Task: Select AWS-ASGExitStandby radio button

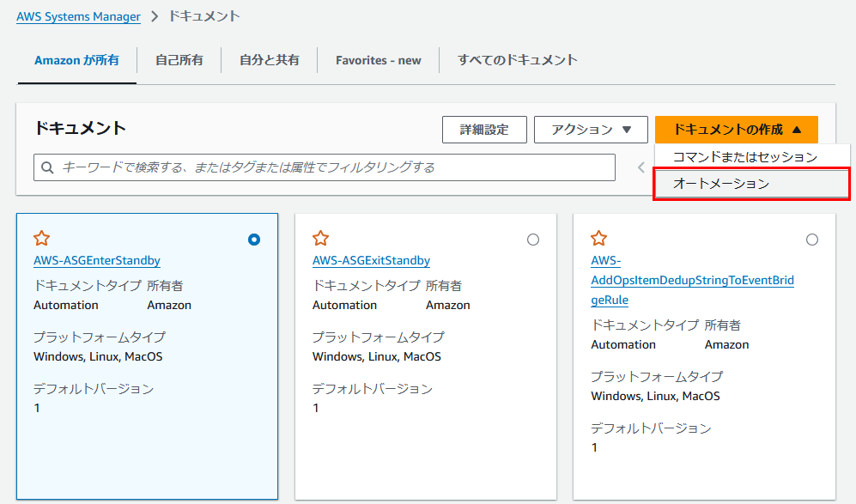Action: click(533, 240)
